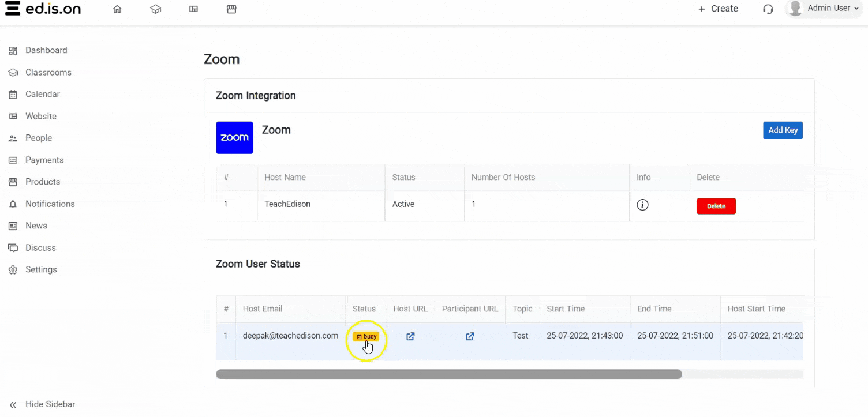Open Dashboard from the sidebar

click(46, 50)
